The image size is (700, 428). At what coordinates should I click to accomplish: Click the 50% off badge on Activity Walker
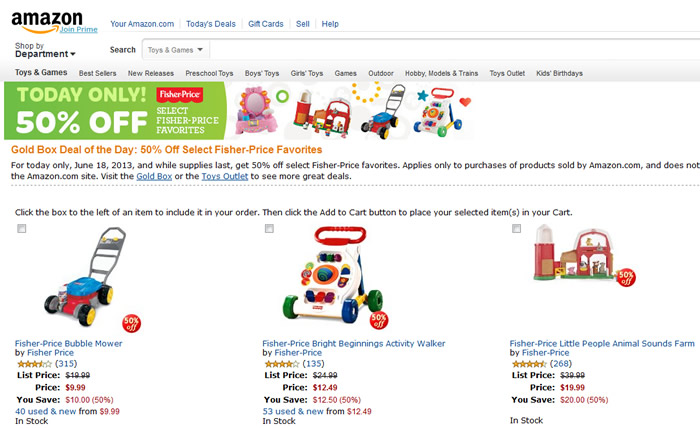click(379, 320)
